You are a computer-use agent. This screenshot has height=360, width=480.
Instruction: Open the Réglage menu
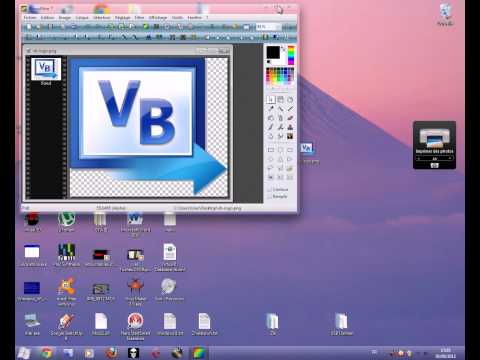point(123,17)
